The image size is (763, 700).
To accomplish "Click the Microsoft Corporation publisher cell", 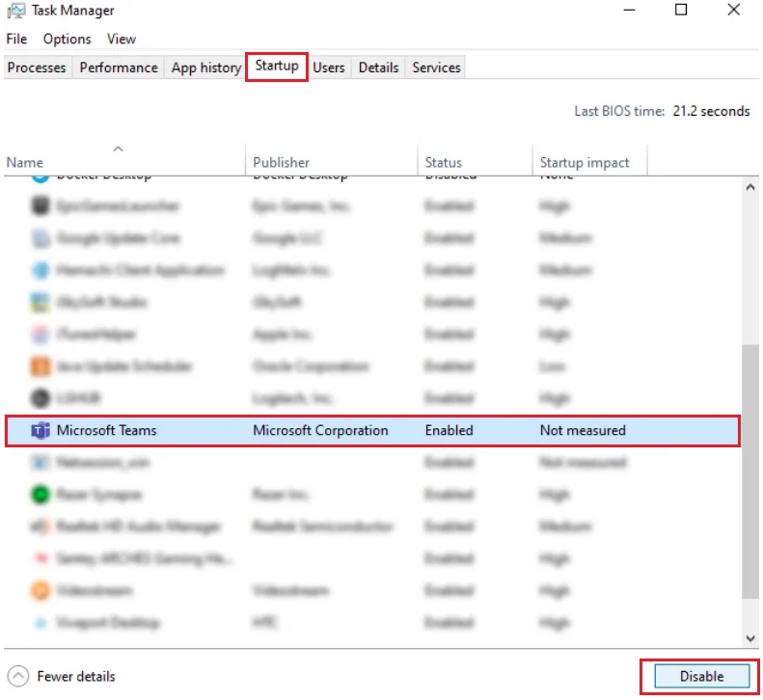I will (320, 430).
